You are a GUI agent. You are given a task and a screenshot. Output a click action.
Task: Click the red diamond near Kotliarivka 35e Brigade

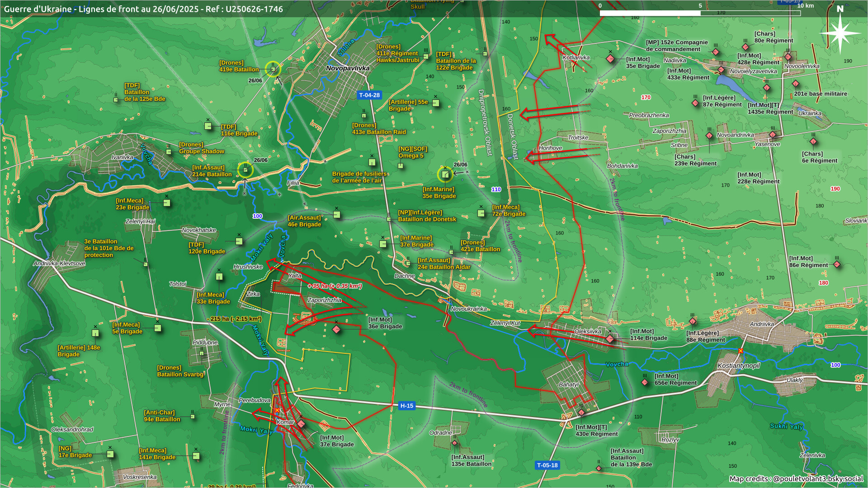pos(610,59)
